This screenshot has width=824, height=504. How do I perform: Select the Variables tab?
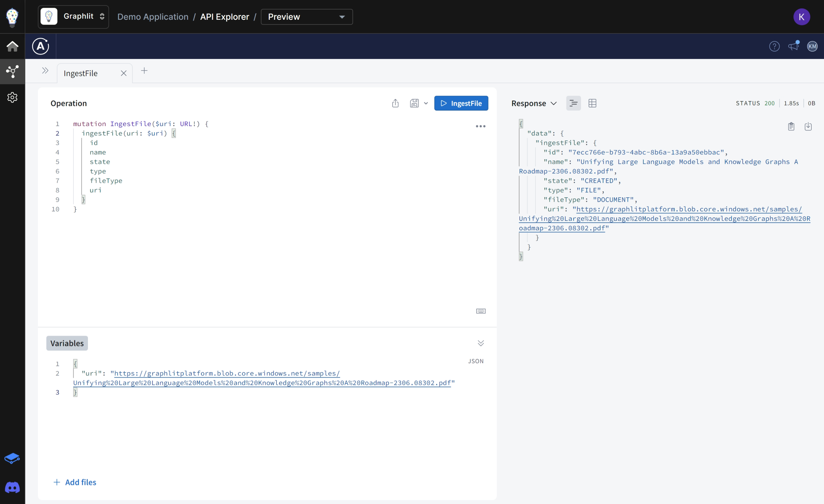click(67, 343)
